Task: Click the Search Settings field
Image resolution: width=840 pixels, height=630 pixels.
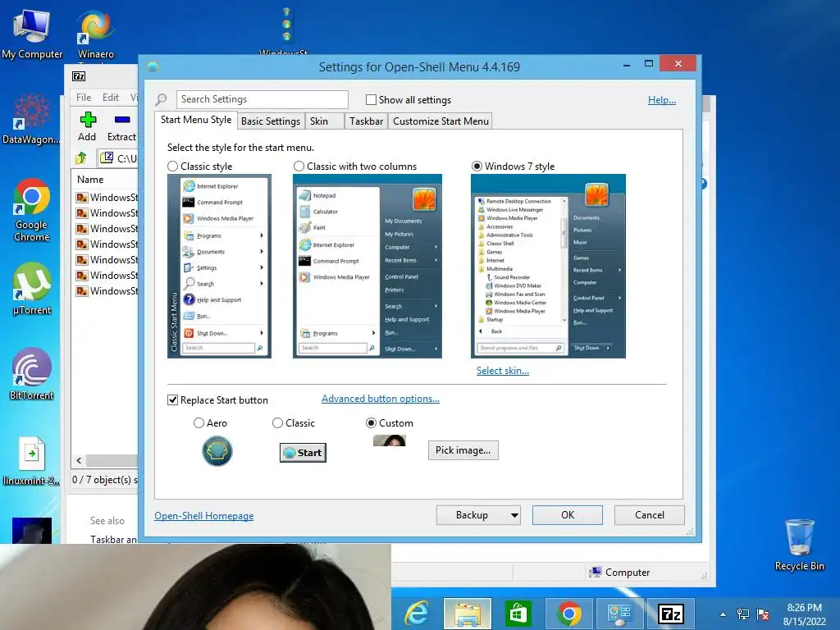Action: (262, 99)
